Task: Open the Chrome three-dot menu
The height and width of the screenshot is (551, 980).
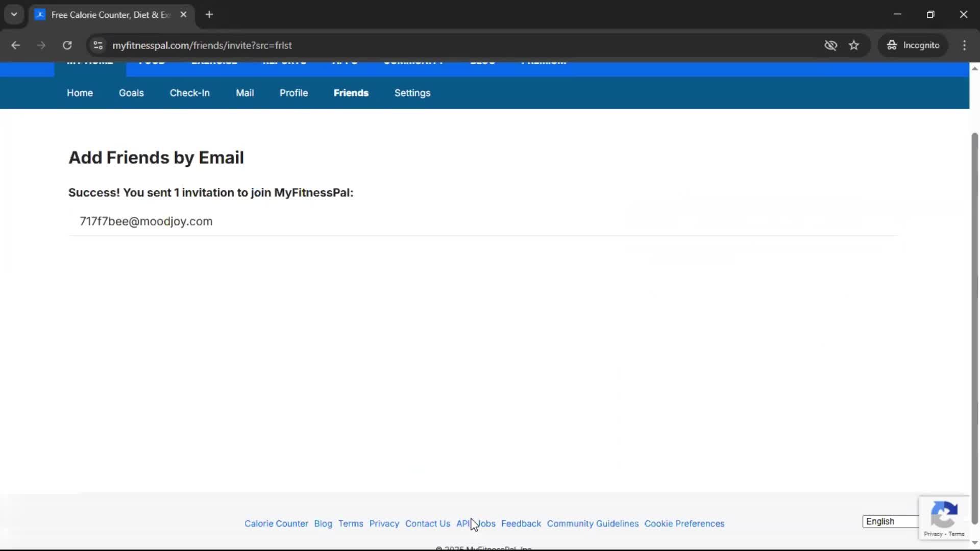Action: point(964,45)
